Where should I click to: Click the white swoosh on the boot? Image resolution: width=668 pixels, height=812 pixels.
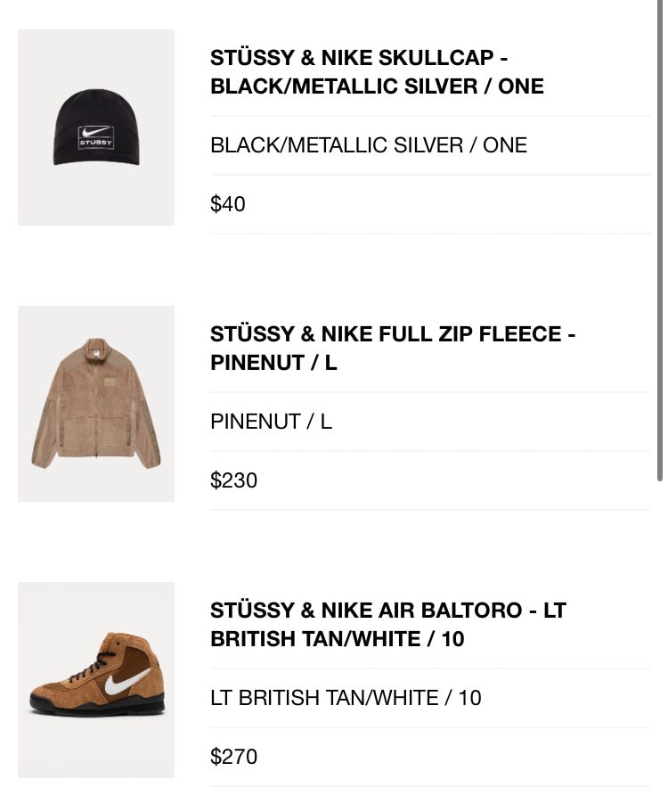[124, 678]
